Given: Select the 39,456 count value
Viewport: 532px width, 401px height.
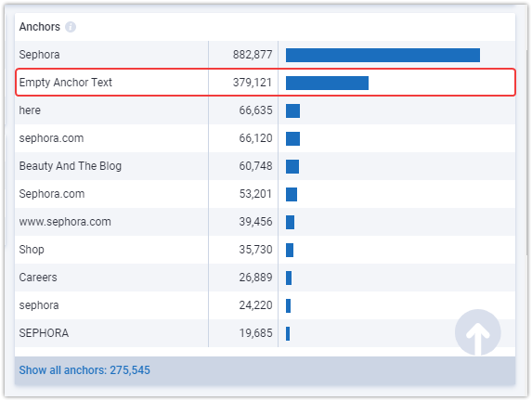Looking at the screenshot, I should 255,222.
